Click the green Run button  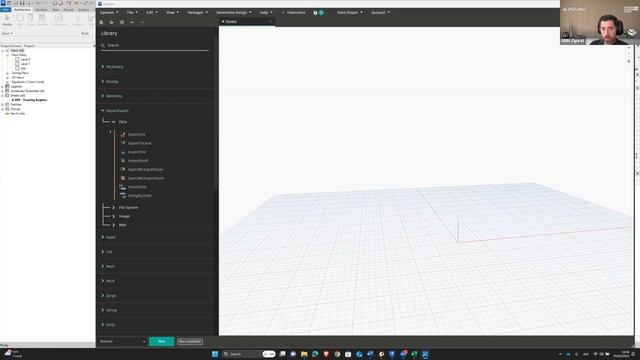click(x=162, y=341)
